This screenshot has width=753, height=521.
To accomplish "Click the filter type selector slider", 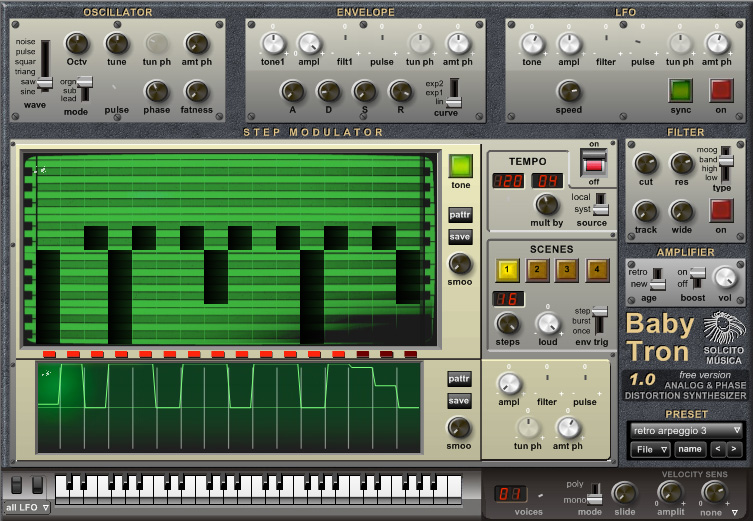I will pyautogui.click(x=726, y=164).
